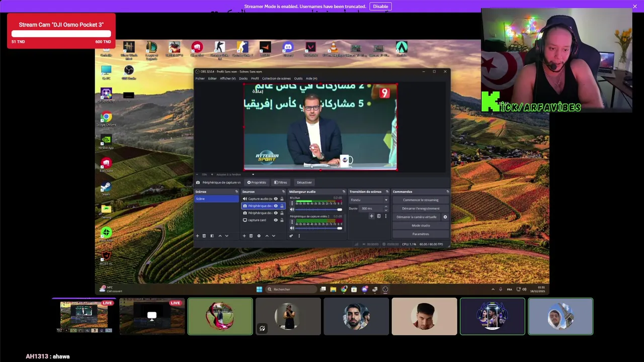Open the Fondu transition dropdown
644x362 pixels.
tap(368, 200)
